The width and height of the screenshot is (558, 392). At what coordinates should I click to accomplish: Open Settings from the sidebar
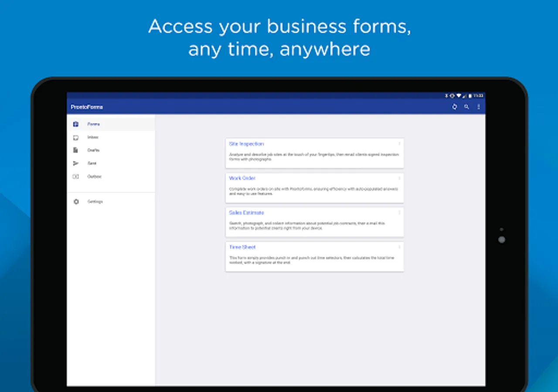point(95,202)
